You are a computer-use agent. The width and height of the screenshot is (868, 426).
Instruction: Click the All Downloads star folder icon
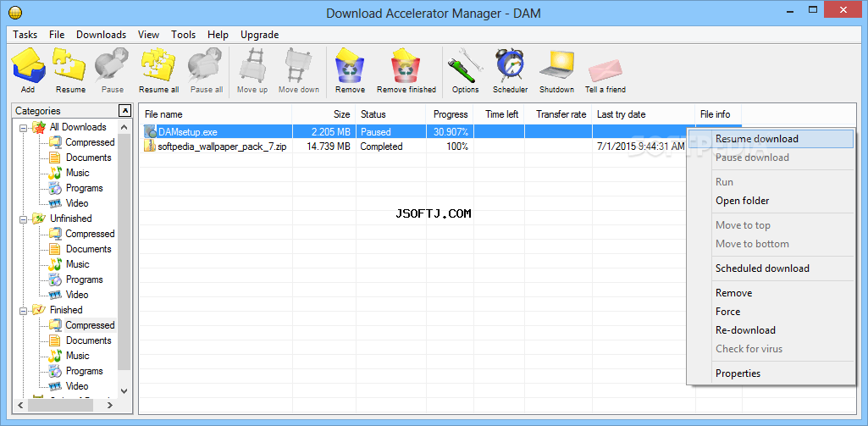(39, 127)
